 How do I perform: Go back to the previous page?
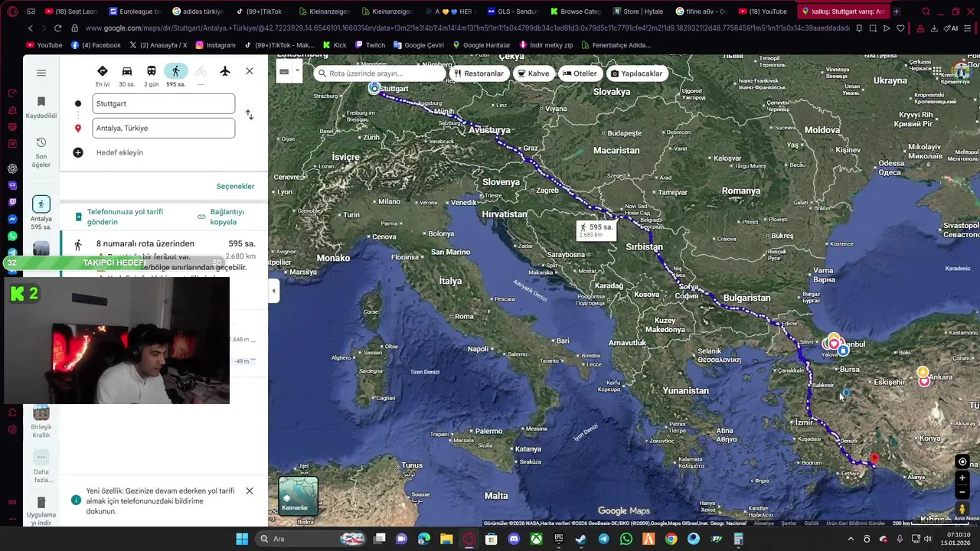(31, 28)
